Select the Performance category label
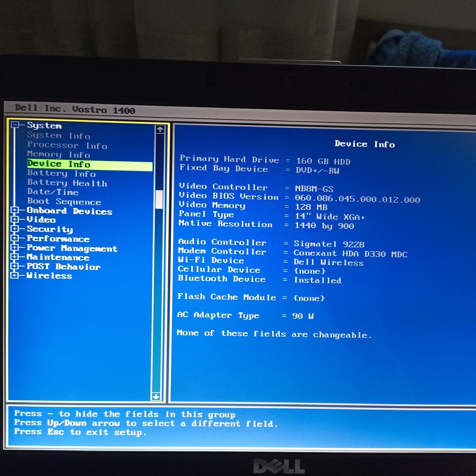 58,239
